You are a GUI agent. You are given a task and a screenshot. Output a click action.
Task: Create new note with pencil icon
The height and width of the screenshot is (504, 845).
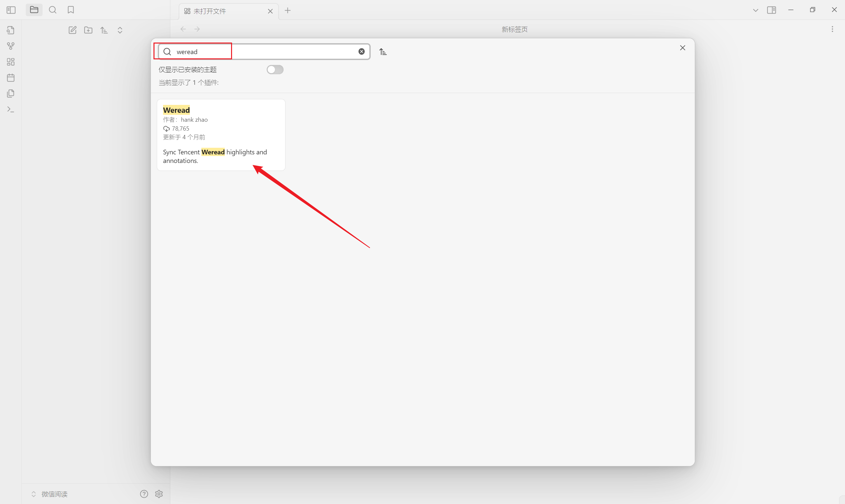click(72, 30)
